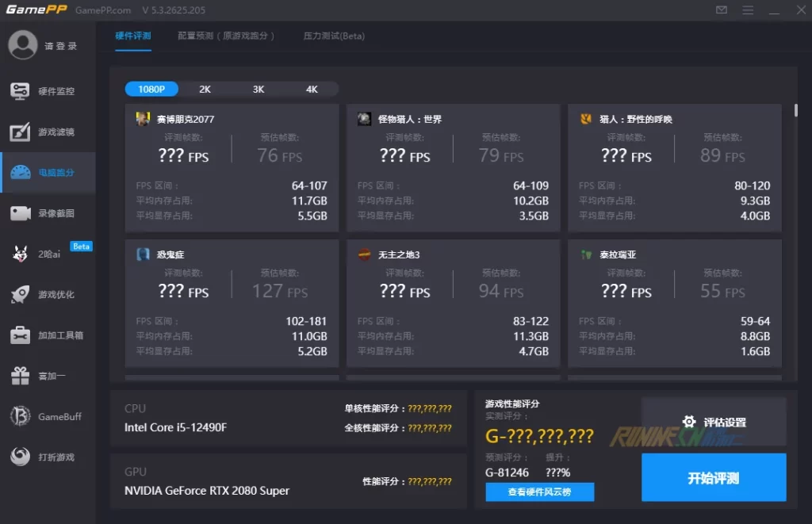Click 请登录 avatar to log in

23,45
